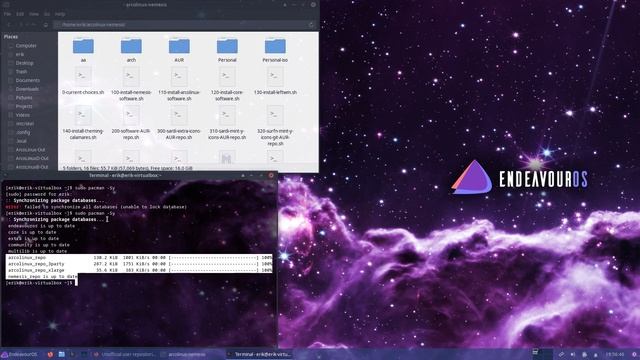Select Documents in Places sidebar
640x360 pixels.
(28, 80)
